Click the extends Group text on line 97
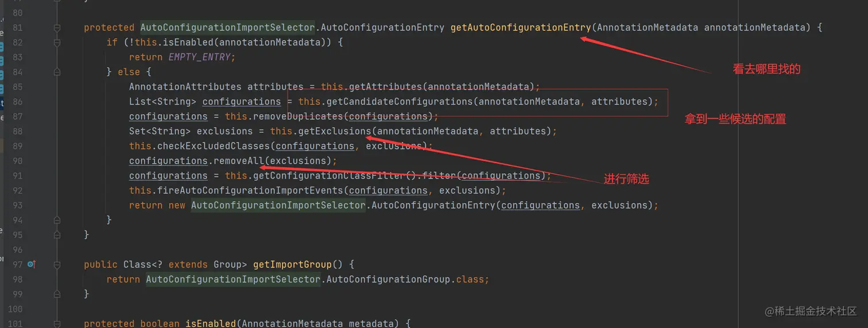This screenshot has width=868, height=328. tap(205, 265)
